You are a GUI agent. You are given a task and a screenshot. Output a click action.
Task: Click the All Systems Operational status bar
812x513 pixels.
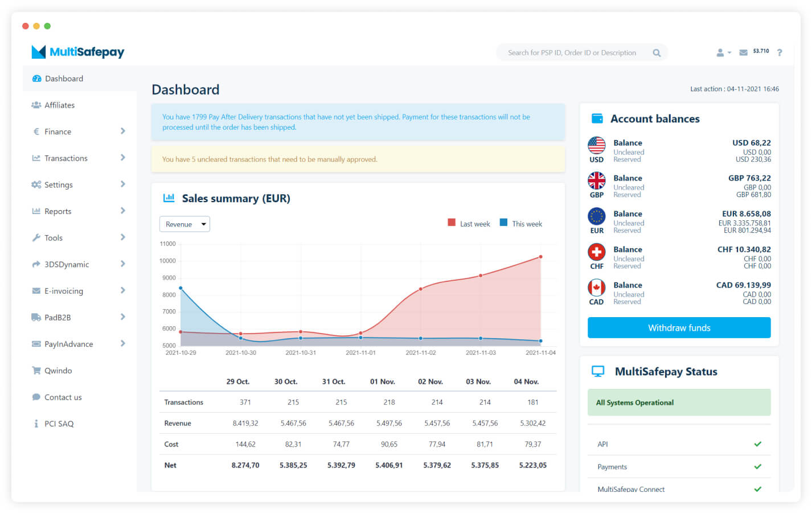click(679, 403)
